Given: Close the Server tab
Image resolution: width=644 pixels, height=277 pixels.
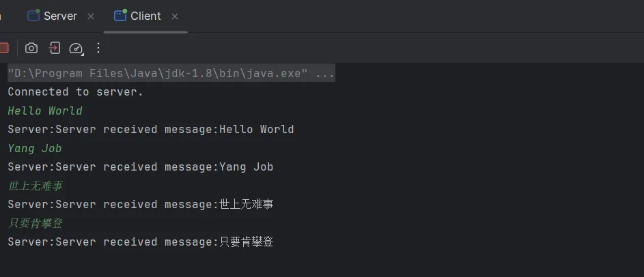Looking at the screenshot, I should (x=91, y=16).
